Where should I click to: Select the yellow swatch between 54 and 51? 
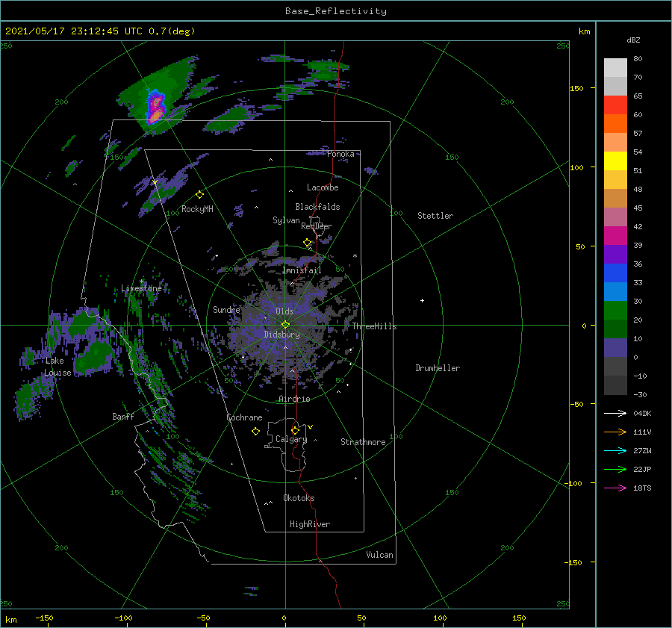pyautogui.click(x=615, y=161)
